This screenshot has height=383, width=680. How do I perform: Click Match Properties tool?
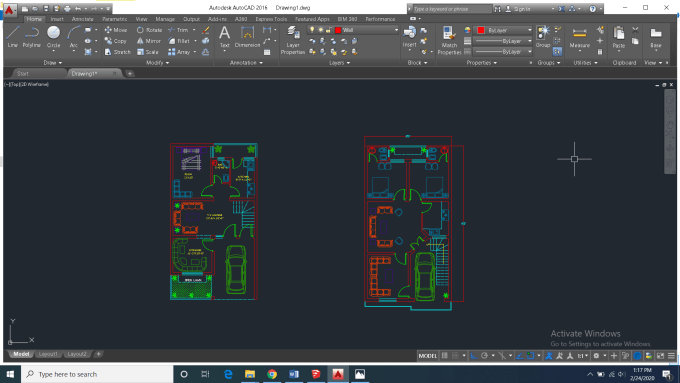click(x=449, y=40)
